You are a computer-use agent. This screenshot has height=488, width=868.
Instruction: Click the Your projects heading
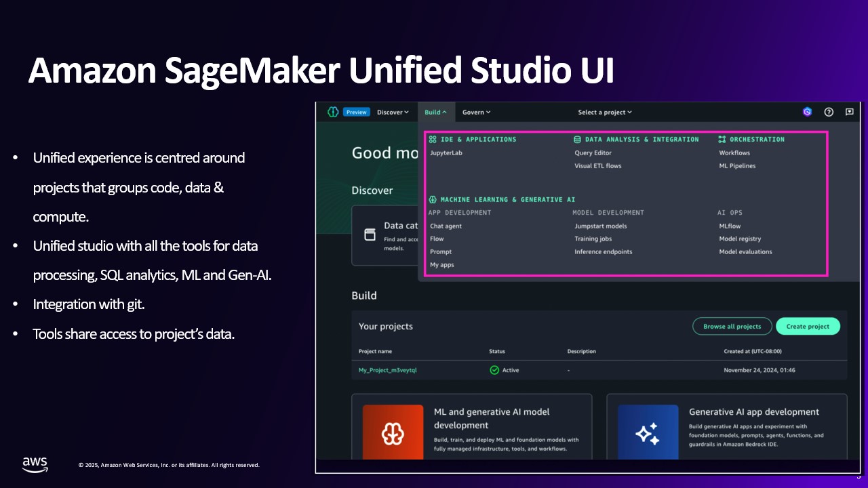click(386, 327)
